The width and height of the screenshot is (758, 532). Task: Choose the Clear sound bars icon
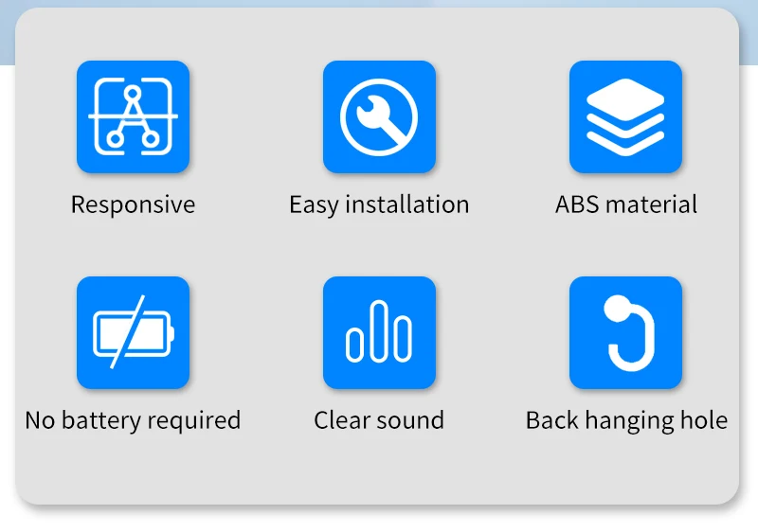pos(380,332)
